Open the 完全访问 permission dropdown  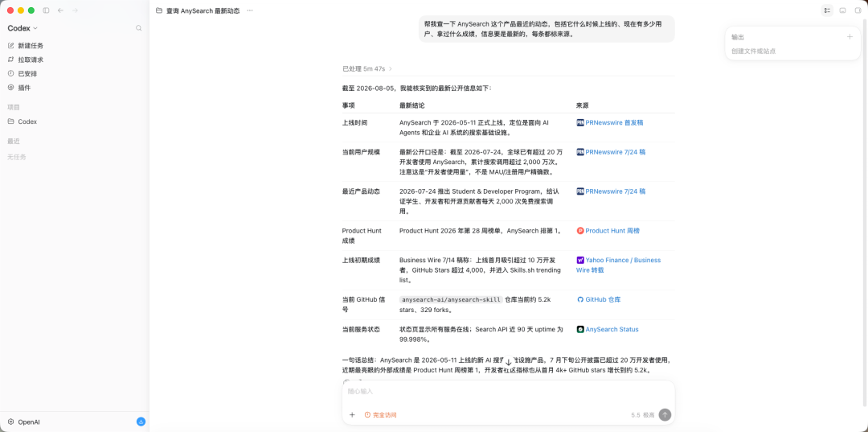[x=380, y=415]
